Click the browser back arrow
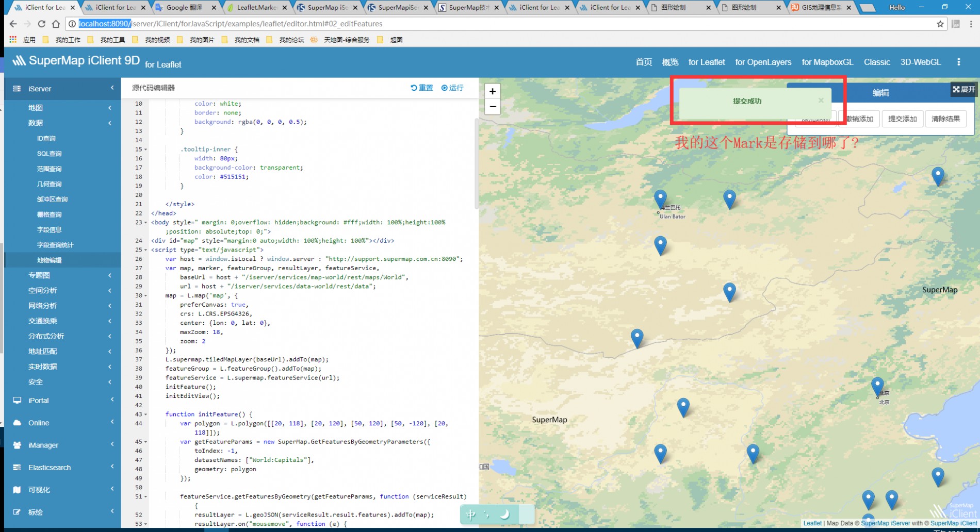This screenshot has width=980, height=532. (13, 24)
